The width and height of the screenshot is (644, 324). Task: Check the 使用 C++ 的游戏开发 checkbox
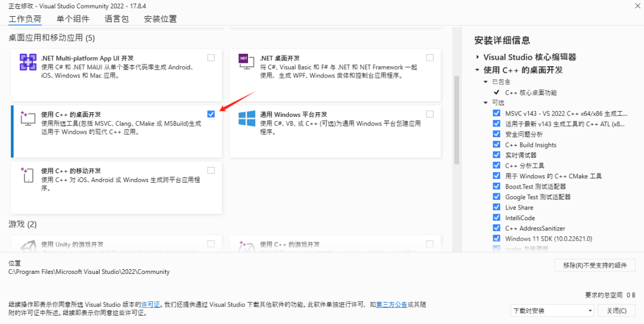coord(429,244)
